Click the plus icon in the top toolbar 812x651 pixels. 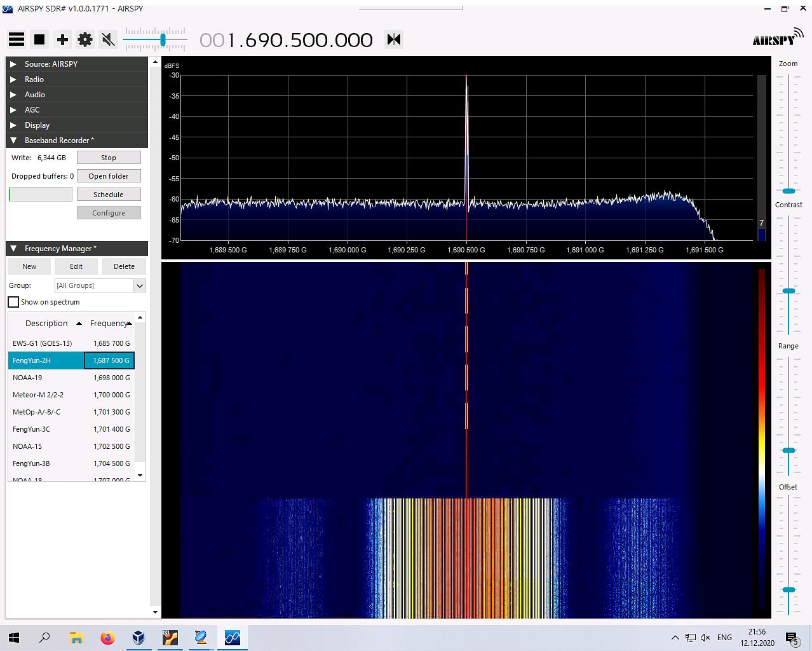tap(62, 39)
